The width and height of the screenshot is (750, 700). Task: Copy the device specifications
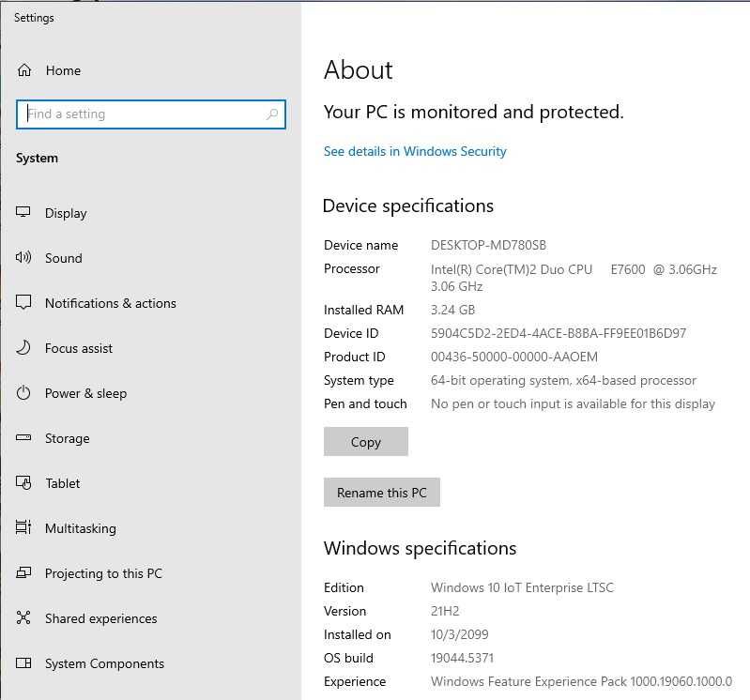pos(366,442)
